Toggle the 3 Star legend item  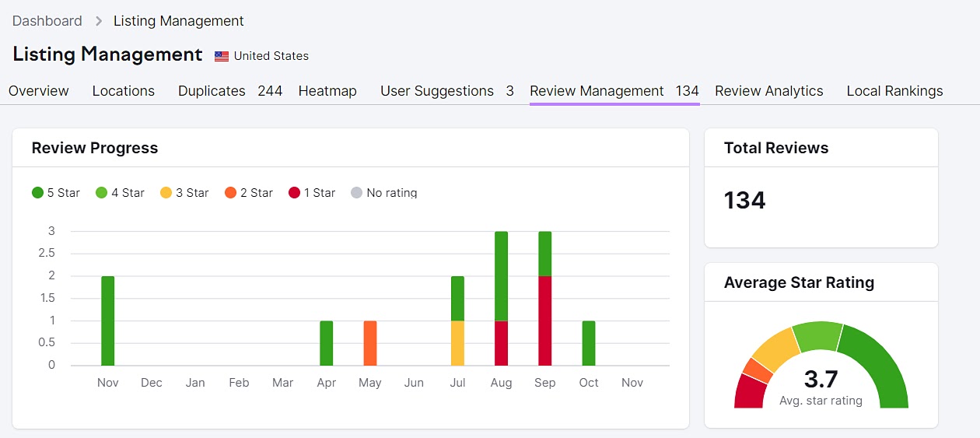tap(184, 193)
